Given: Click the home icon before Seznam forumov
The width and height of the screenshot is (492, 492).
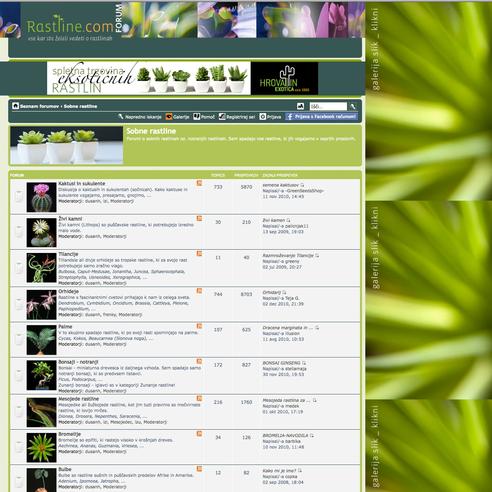Looking at the screenshot, I should click(x=15, y=106).
